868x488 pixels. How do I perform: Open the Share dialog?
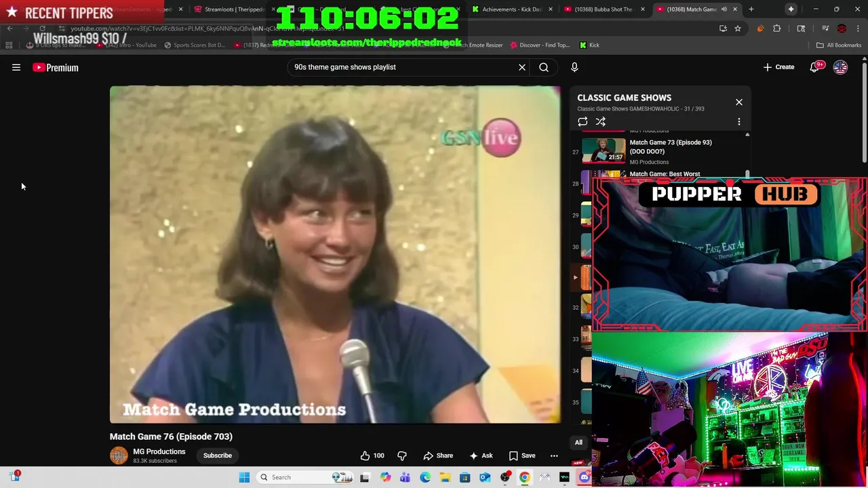(x=438, y=455)
